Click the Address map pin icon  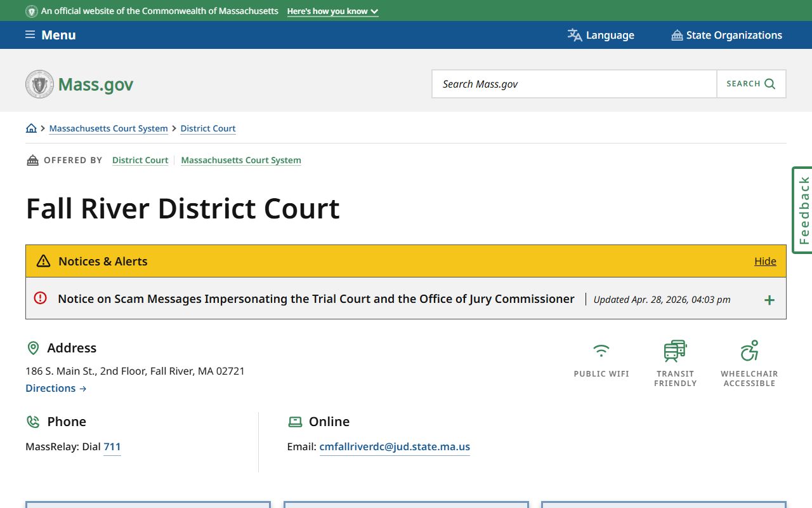point(33,348)
